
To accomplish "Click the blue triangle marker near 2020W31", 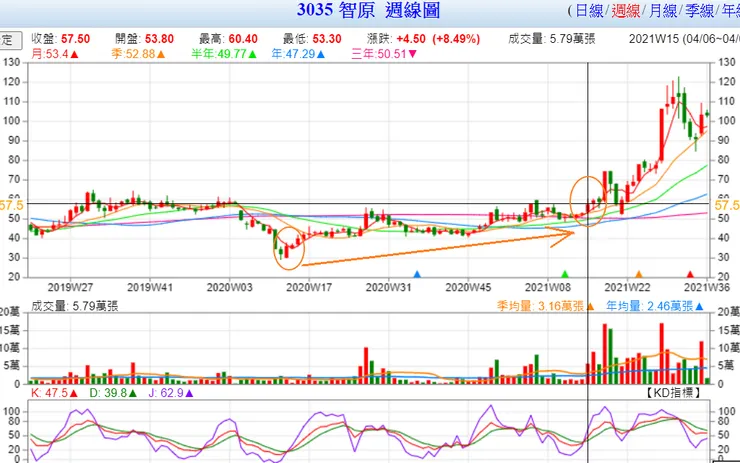I will tap(417, 274).
